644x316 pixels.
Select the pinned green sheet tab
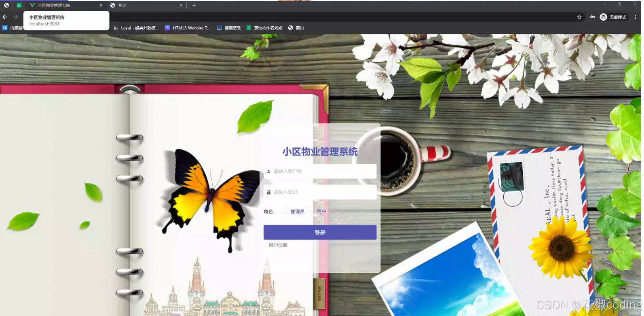(x=19, y=5)
